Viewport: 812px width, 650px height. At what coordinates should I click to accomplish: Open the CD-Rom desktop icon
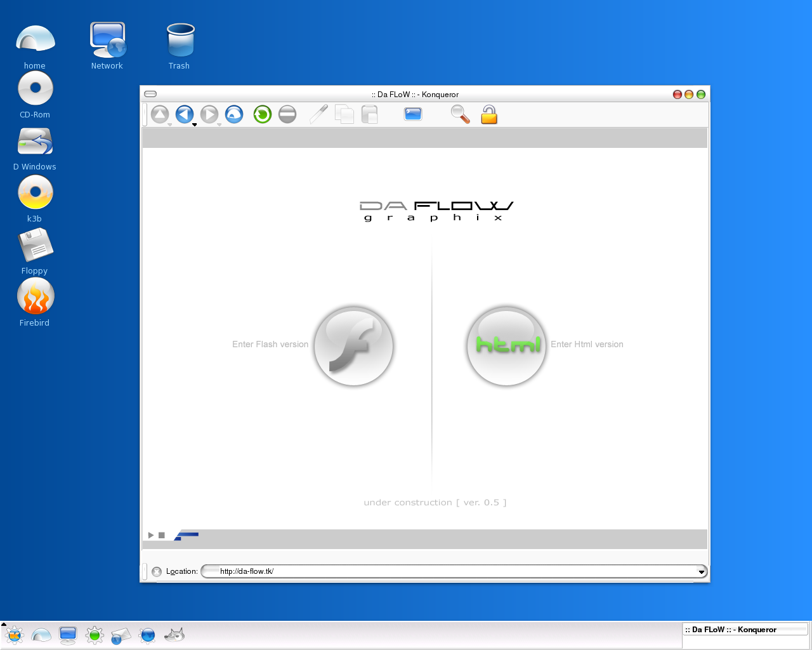coord(35,95)
